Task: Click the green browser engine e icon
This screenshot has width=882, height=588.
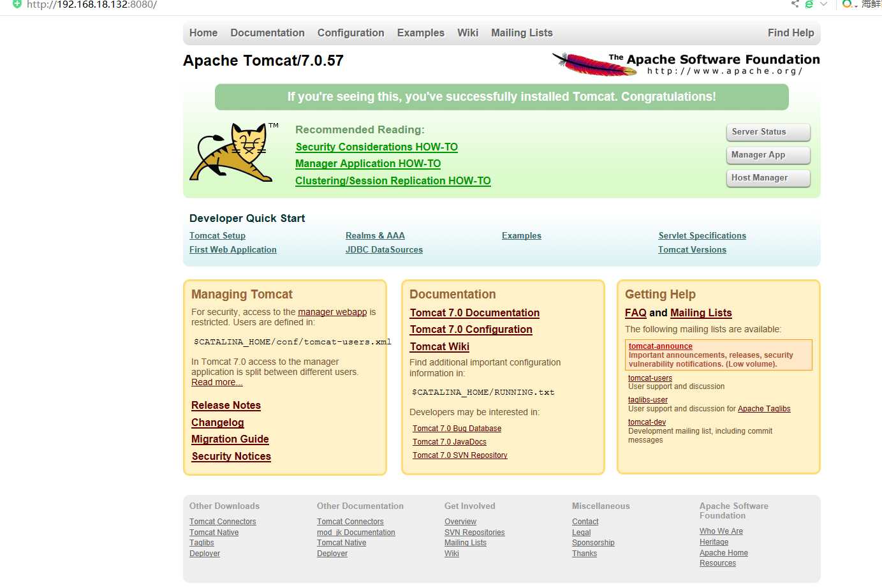Action: 809,4
